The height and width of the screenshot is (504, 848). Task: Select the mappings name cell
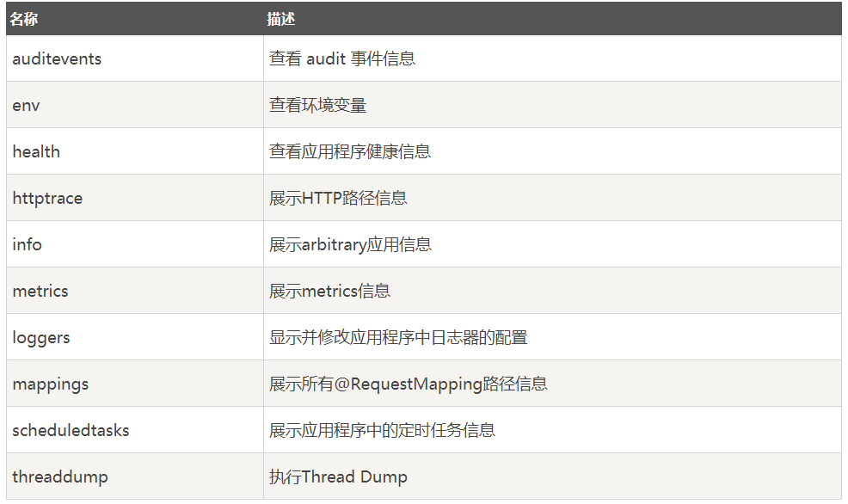tap(135, 384)
